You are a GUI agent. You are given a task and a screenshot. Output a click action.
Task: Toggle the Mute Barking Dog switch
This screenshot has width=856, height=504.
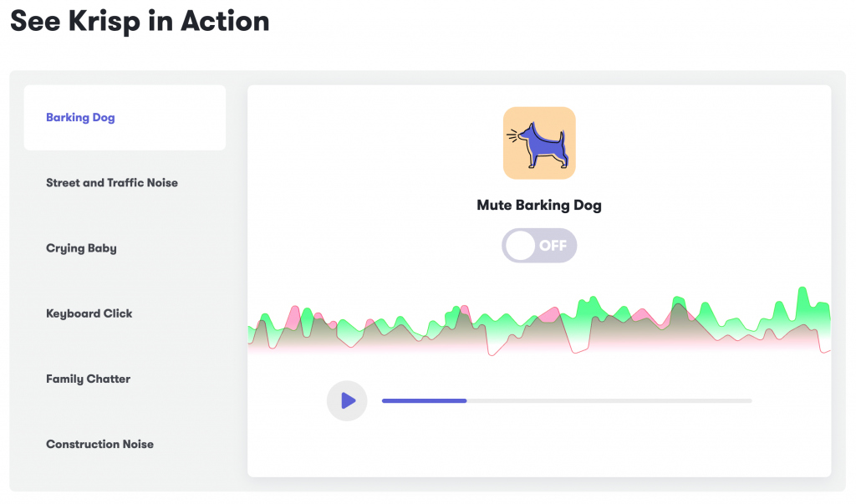[x=539, y=246]
